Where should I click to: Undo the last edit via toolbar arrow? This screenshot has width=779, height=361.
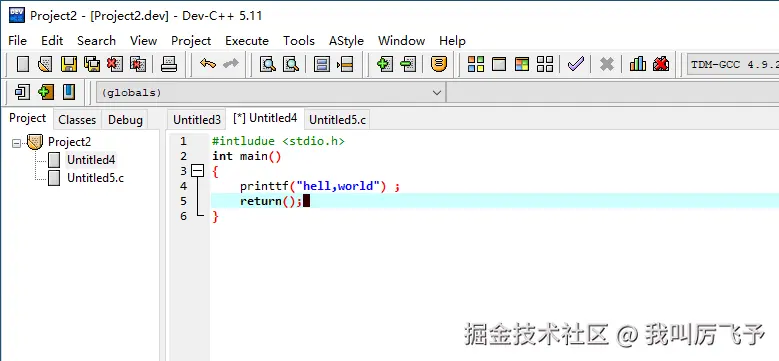point(208,64)
